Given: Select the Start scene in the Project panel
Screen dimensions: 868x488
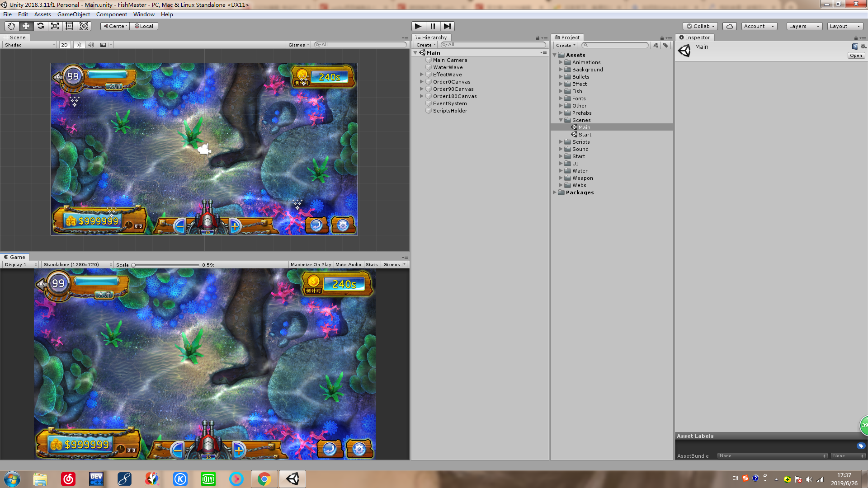Looking at the screenshot, I should coord(585,134).
